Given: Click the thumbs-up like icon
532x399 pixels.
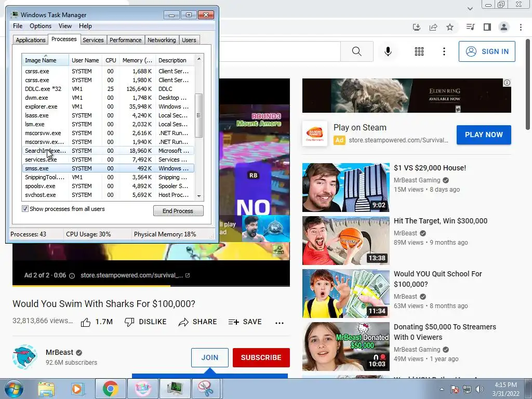Looking at the screenshot, I should click(x=86, y=322).
